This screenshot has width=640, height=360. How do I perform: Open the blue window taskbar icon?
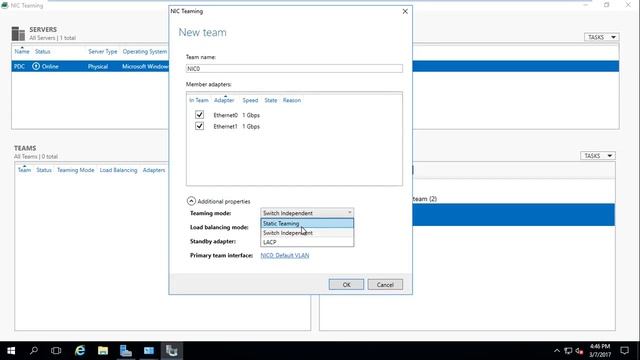pyautogui.click(x=149, y=351)
